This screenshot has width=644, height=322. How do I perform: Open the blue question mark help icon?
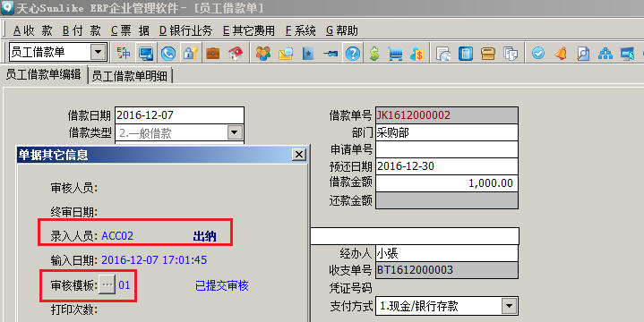352,54
